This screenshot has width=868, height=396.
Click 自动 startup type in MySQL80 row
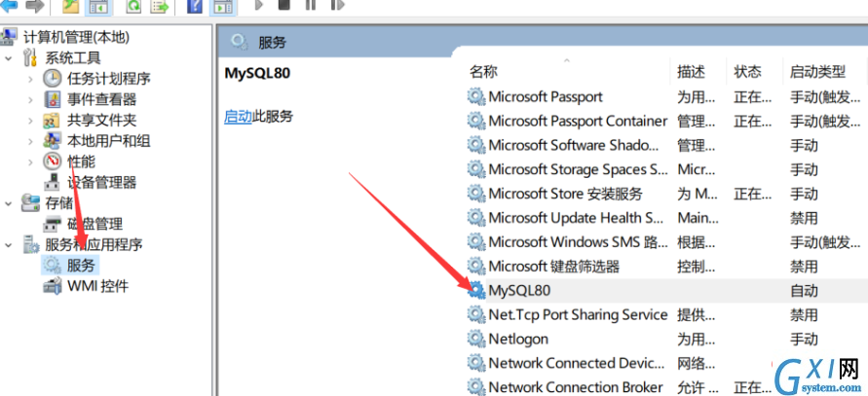[804, 291]
